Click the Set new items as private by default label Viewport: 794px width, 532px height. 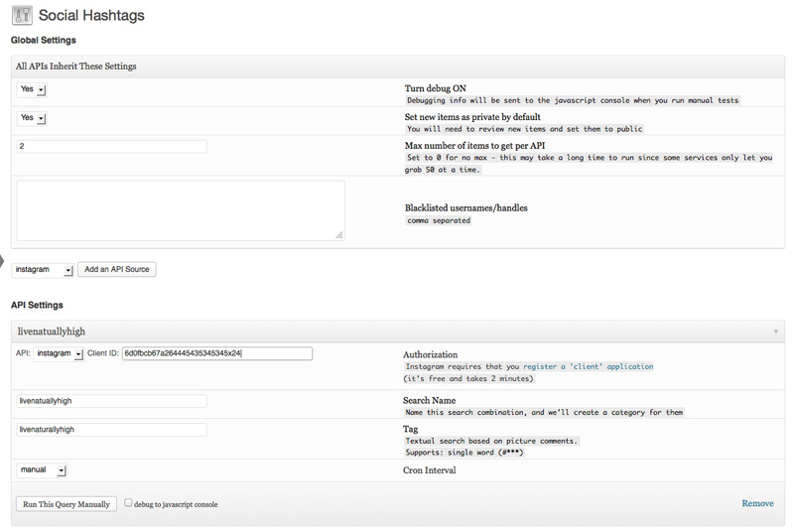tap(472, 117)
